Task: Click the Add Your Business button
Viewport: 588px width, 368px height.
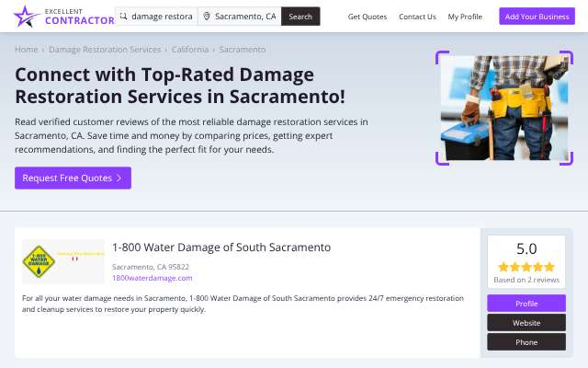Action: (x=537, y=17)
